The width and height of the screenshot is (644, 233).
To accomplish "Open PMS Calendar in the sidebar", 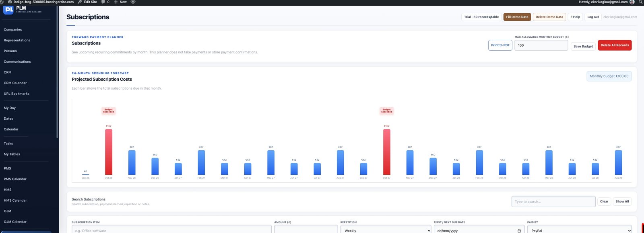I will 15,179.
